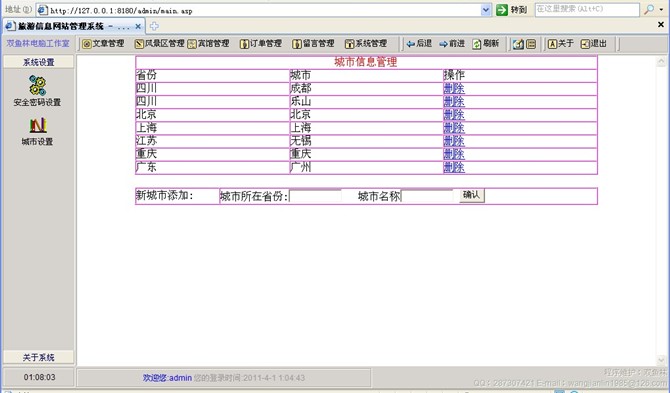
Task: Delete the 重庆 city row
Action: [x=454, y=154]
